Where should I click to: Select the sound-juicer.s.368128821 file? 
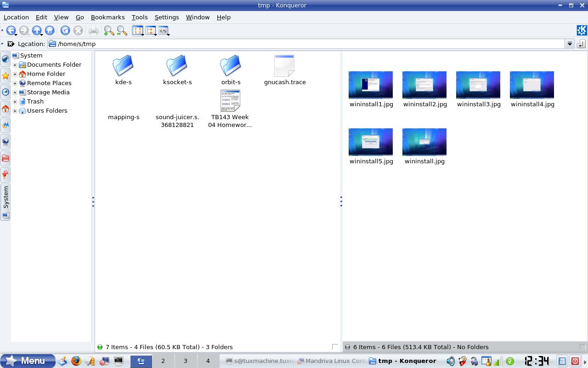pyautogui.click(x=177, y=121)
